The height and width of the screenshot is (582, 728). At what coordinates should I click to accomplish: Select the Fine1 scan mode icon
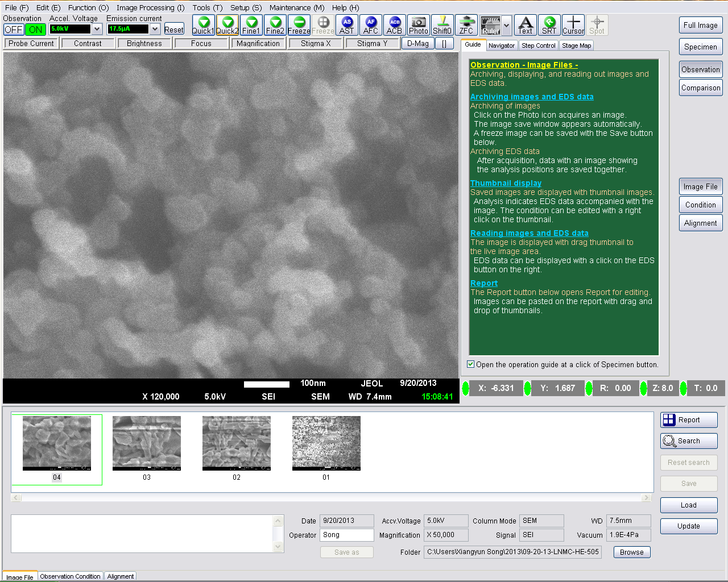tap(251, 25)
